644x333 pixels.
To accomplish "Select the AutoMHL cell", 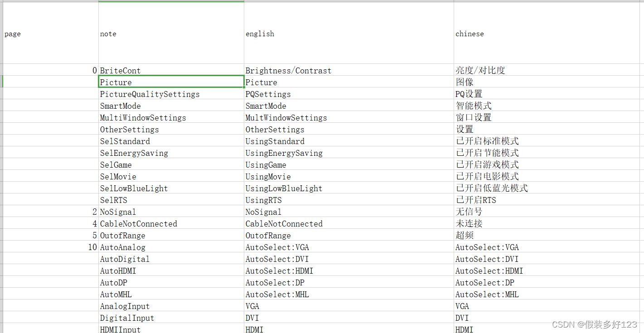I will (x=171, y=294).
